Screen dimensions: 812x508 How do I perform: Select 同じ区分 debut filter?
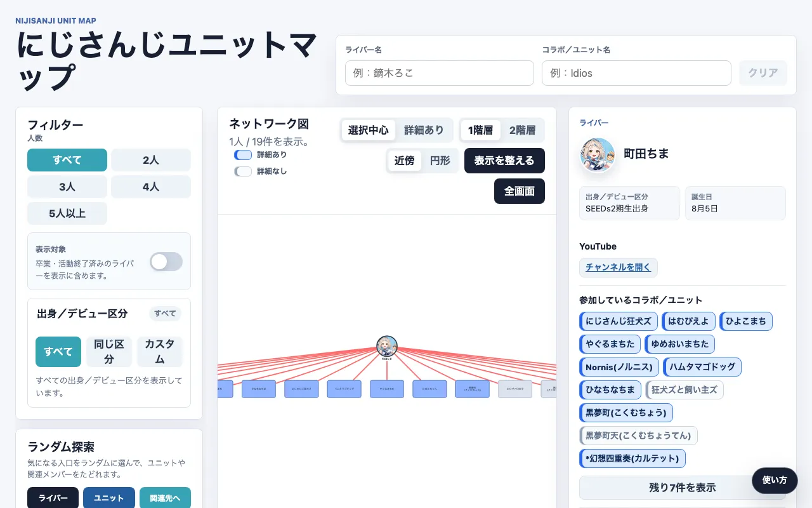click(109, 352)
